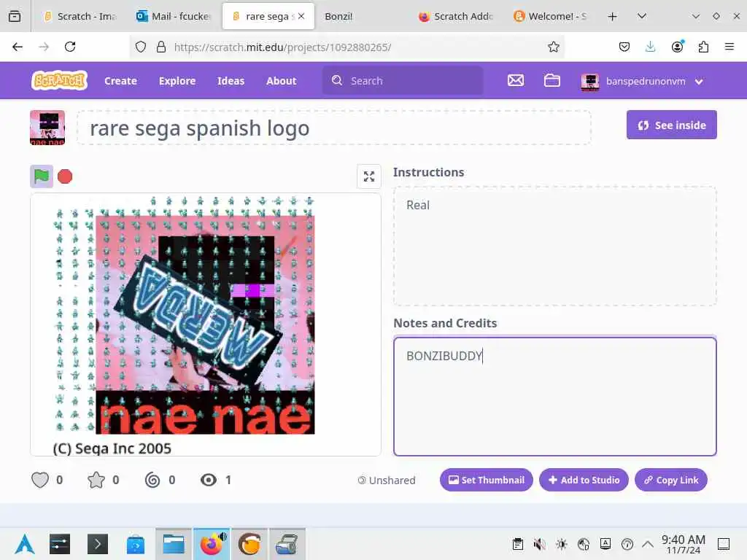Click the red stop button

(65, 176)
